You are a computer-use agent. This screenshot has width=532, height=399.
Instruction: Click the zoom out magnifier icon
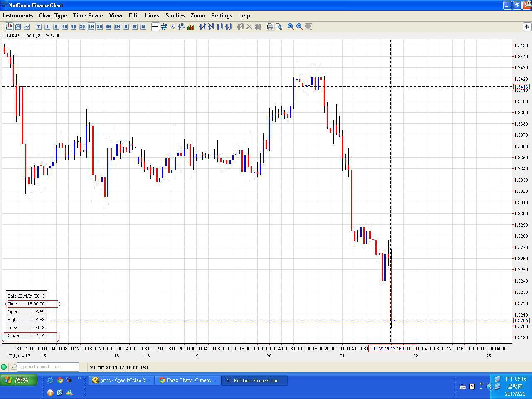(299, 27)
